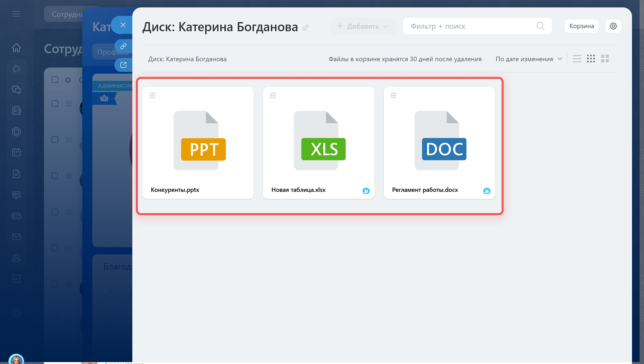Viewport: 644px width, 364px height.
Task: Open the Корзина button
Action: tap(581, 26)
